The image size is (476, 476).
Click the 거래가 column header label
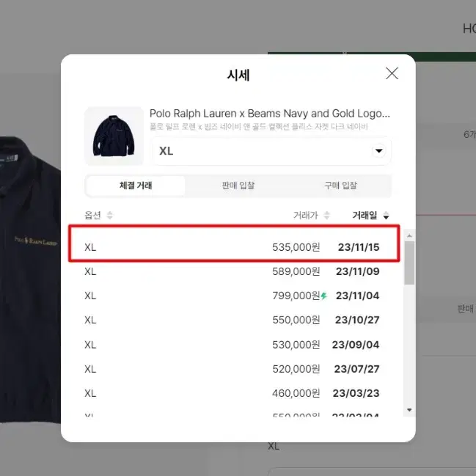(x=305, y=215)
